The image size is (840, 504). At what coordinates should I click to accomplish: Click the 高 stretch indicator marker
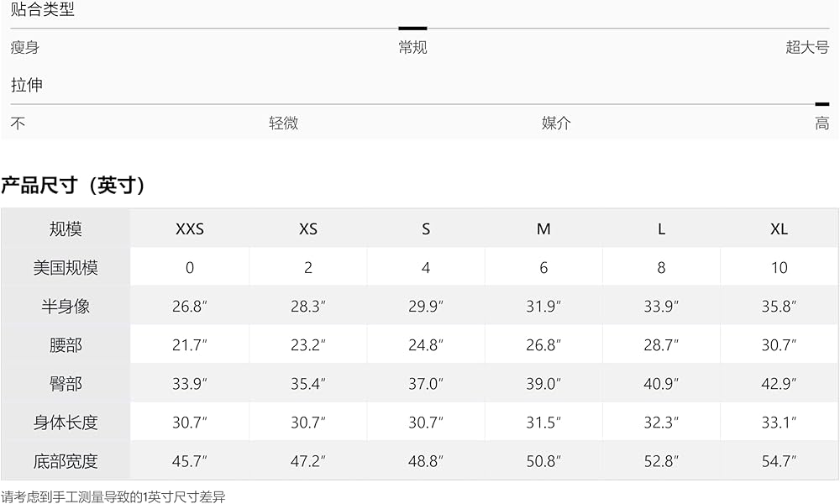tap(822, 104)
